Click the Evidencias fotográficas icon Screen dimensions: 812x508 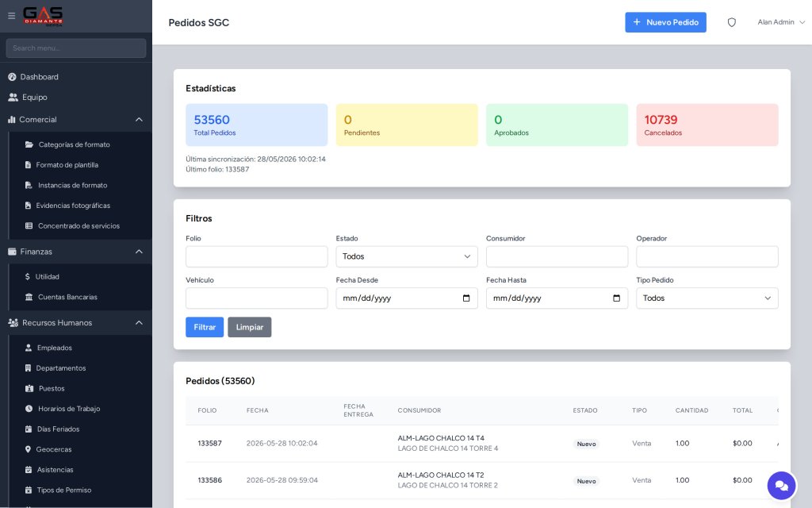pos(28,206)
